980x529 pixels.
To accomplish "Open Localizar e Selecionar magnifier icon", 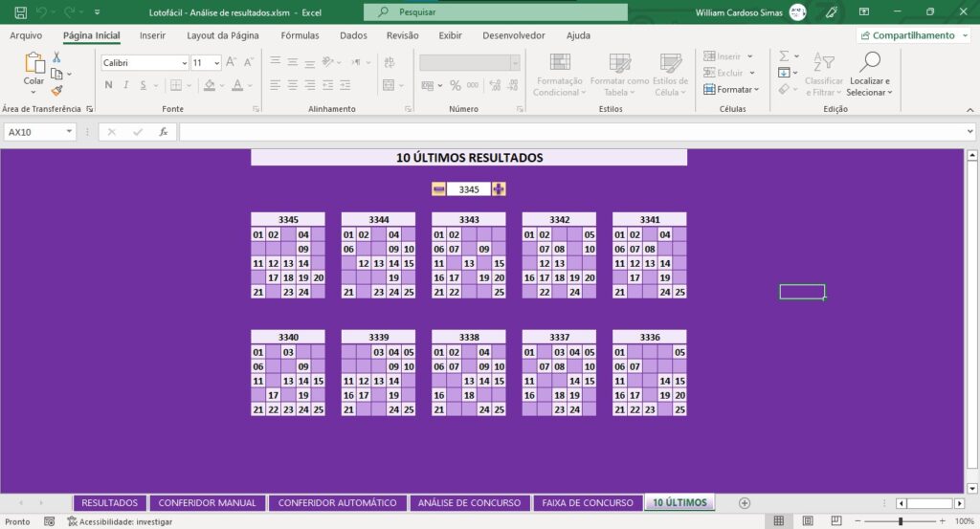I will coord(869,62).
